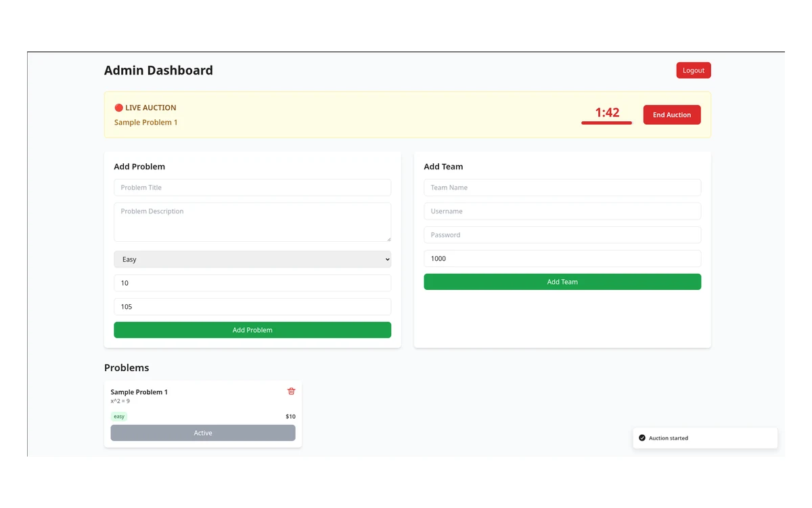Click the checkmark icon in the toast
The image size is (812, 508).
pyautogui.click(x=642, y=438)
